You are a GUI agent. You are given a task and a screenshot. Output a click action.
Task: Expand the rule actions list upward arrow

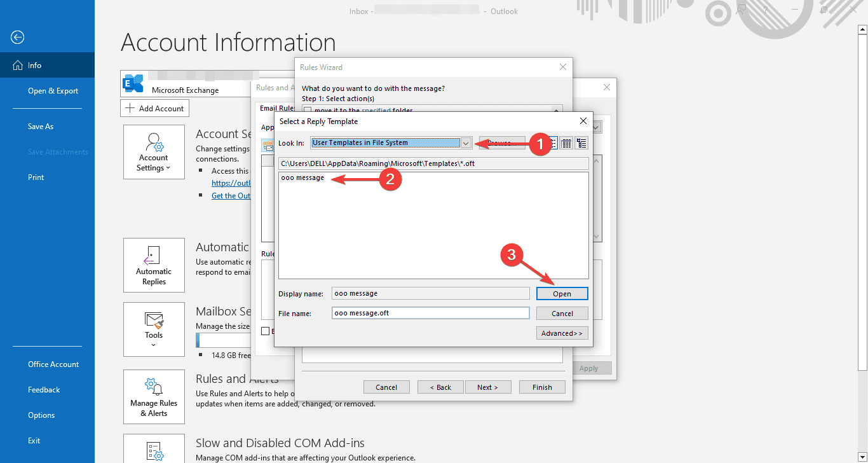coord(556,109)
